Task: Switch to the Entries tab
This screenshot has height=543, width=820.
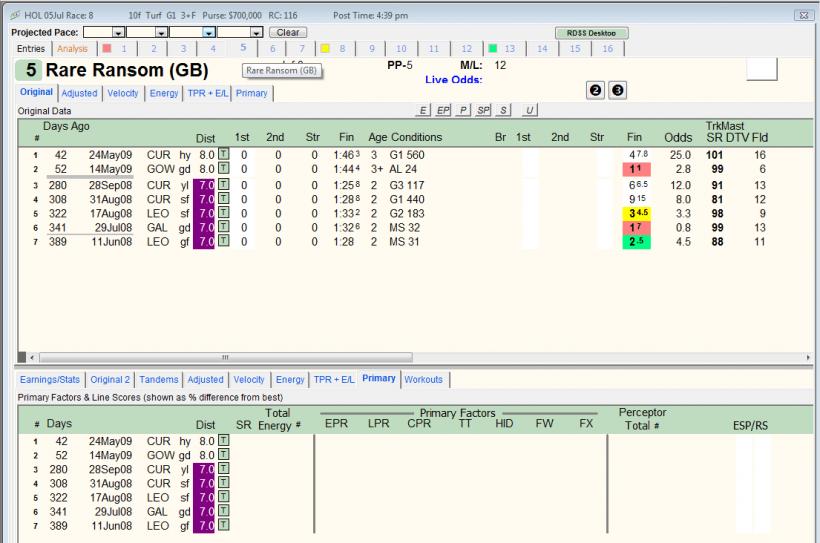Action: pyautogui.click(x=31, y=49)
